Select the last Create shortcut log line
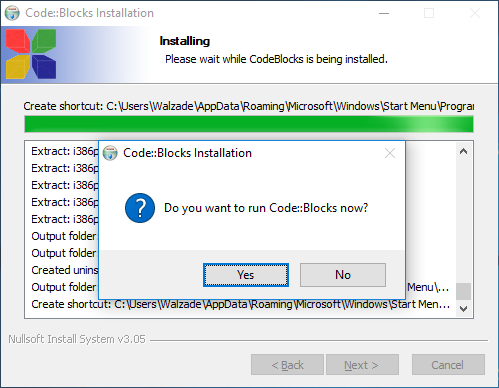Viewport: 499px width, 388px height. 241,304
